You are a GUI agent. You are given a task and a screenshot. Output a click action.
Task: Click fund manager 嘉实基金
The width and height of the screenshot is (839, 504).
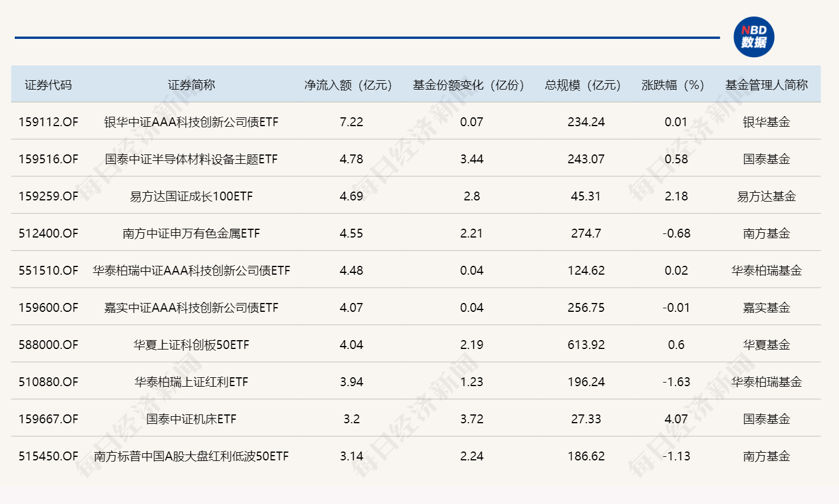point(766,308)
